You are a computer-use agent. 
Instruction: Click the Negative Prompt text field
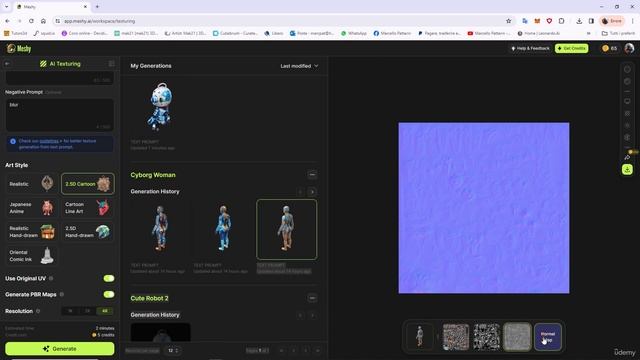(x=60, y=115)
